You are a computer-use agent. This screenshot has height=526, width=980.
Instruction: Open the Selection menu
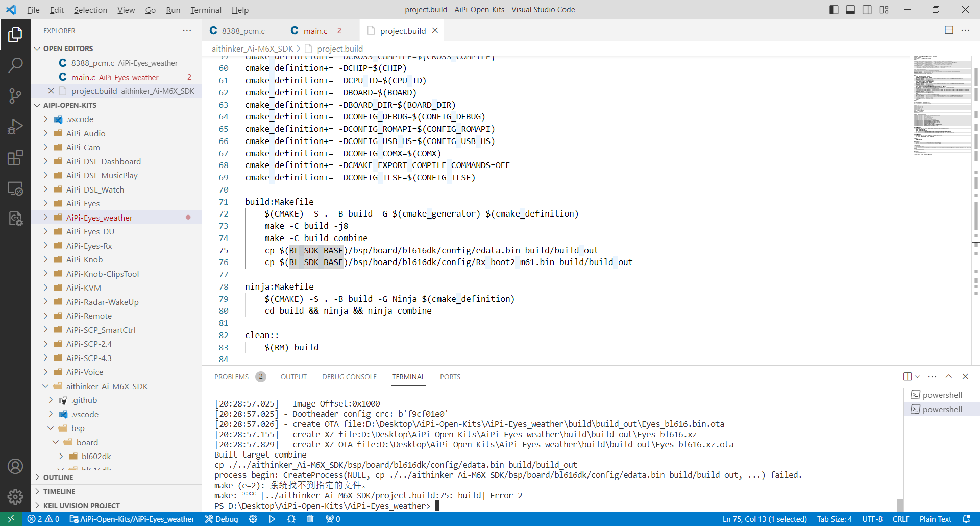coord(90,10)
